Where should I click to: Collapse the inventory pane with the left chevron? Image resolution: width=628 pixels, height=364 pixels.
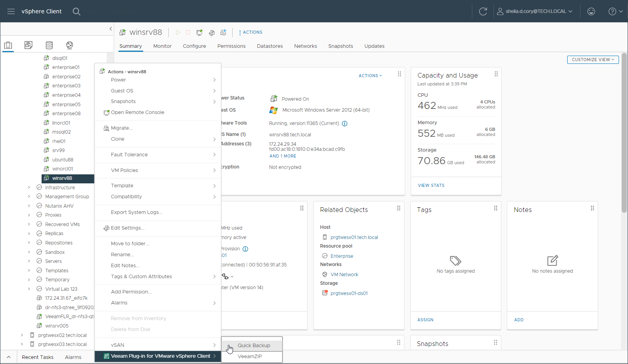click(x=111, y=29)
